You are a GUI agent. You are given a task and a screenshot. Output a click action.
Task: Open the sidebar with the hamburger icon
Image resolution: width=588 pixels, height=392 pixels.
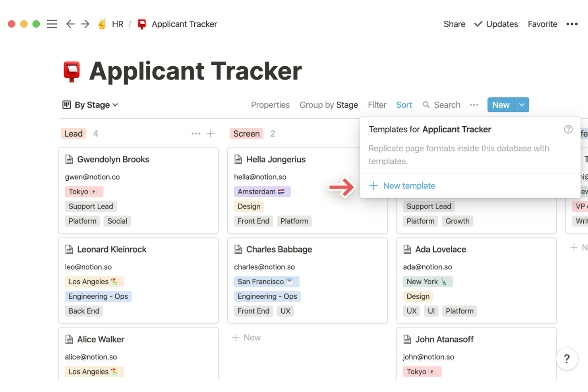pos(52,24)
